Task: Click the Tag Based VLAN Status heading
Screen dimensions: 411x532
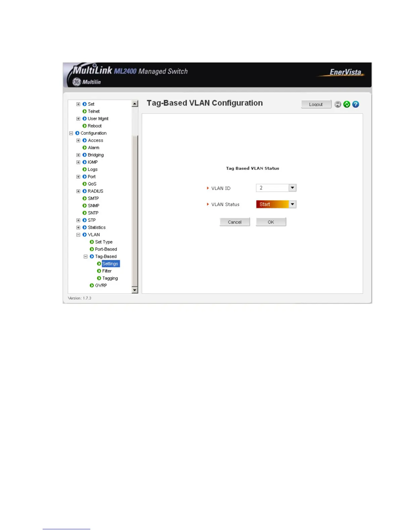Action: (x=253, y=168)
